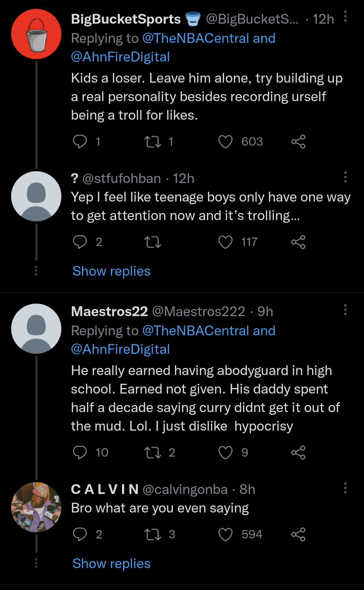The width and height of the screenshot is (364, 590).
Task: View CALVIN's profile avatar
Action: coord(36,507)
